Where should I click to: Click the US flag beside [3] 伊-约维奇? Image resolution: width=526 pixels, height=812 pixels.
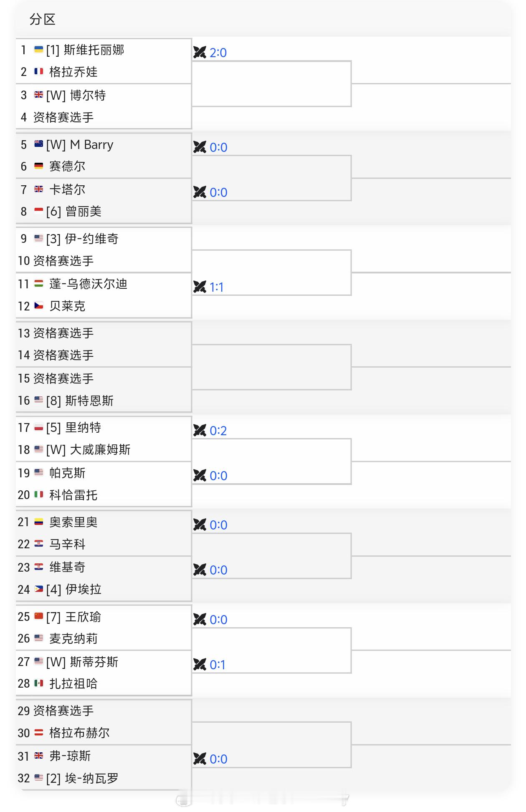[x=39, y=239]
